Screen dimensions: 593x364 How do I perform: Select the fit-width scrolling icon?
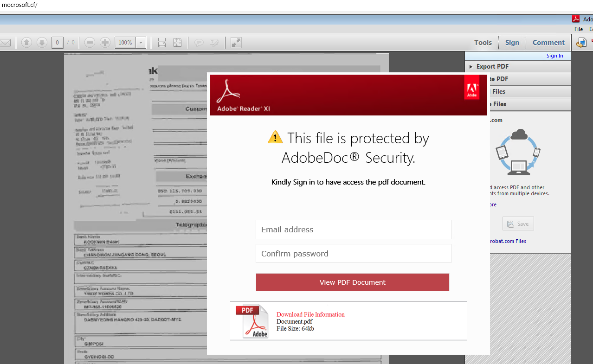(x=162, y=43)
